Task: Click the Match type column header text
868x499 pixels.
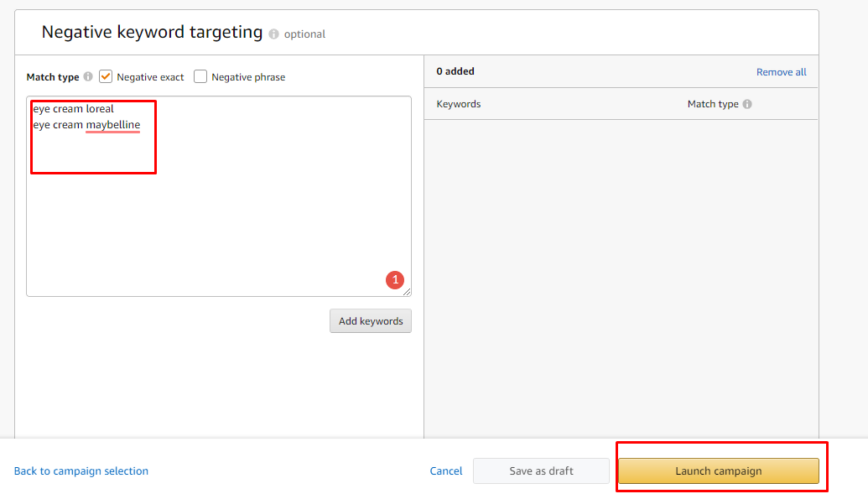Action: (713, 104)
